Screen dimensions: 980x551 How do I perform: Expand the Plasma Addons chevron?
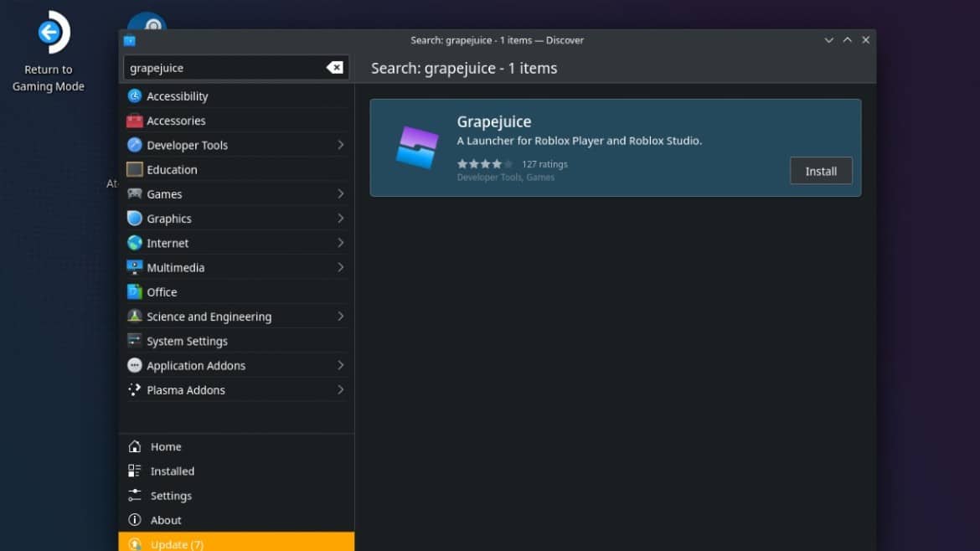point(340,390)
